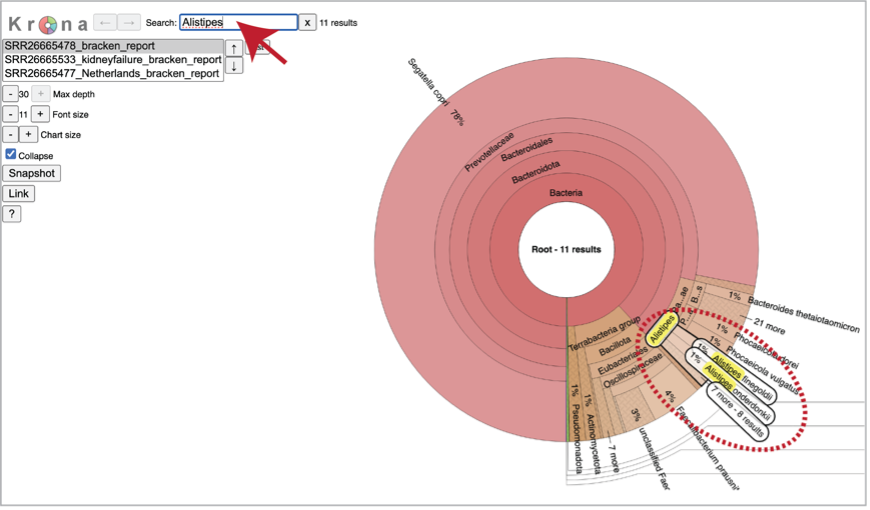Select the highlighted Alistipes genus wedge
Image resolution: width=870 pixels, height=510 pixels.
[x=662, y=330]
